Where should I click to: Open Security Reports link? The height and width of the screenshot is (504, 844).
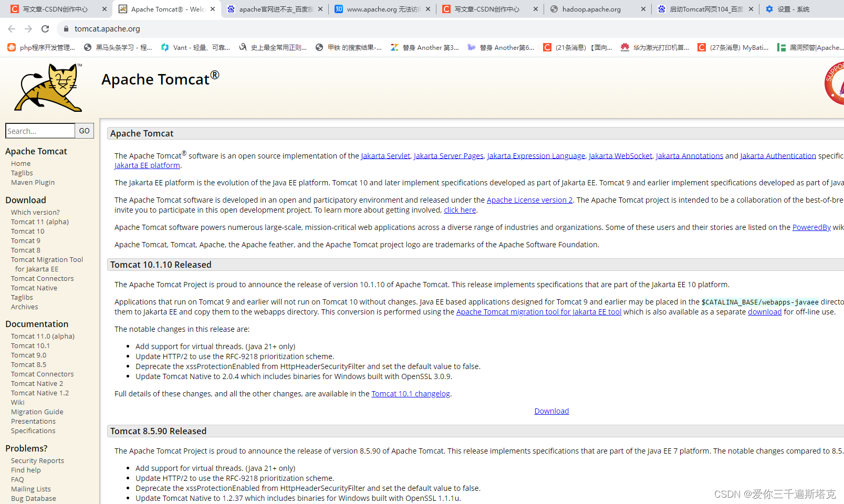(x=37, y=460)
